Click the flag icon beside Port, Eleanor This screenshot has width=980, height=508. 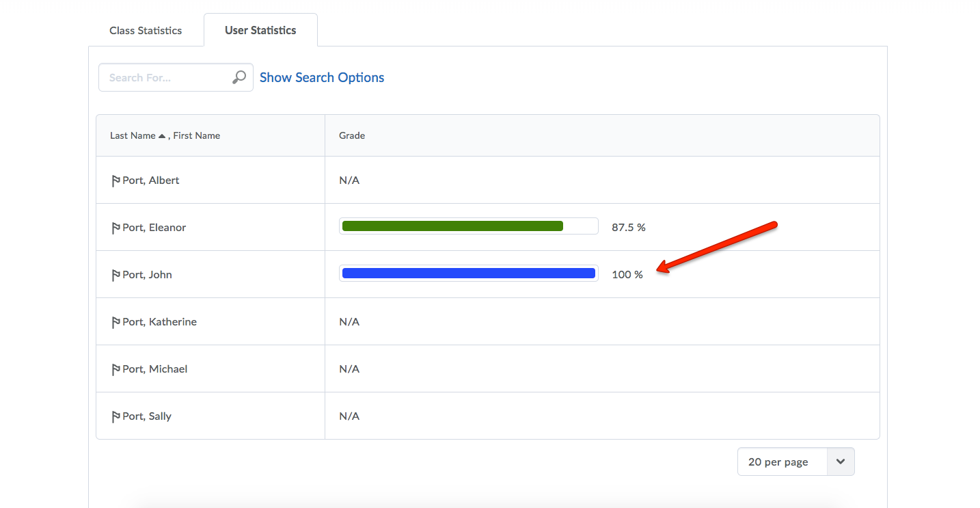pos(115,228)
